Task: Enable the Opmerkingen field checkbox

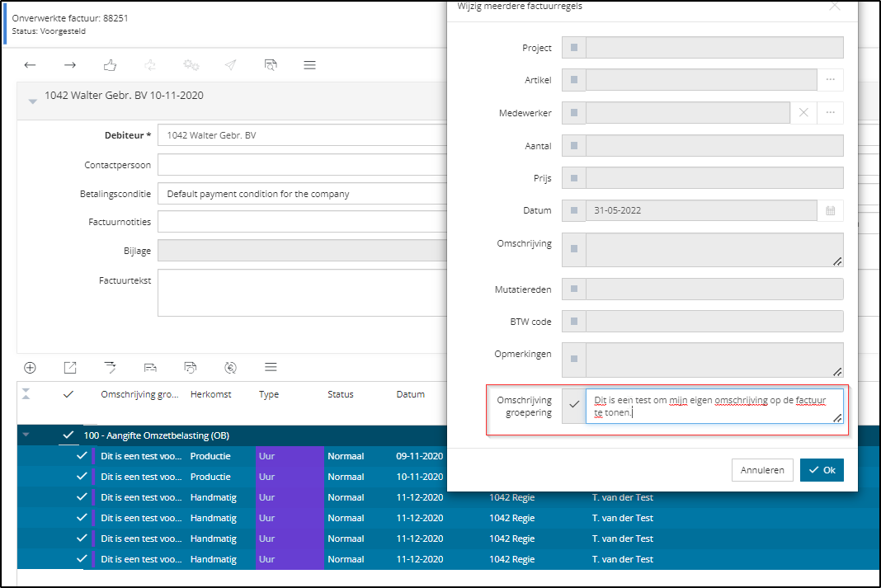Action: point(573,359)
